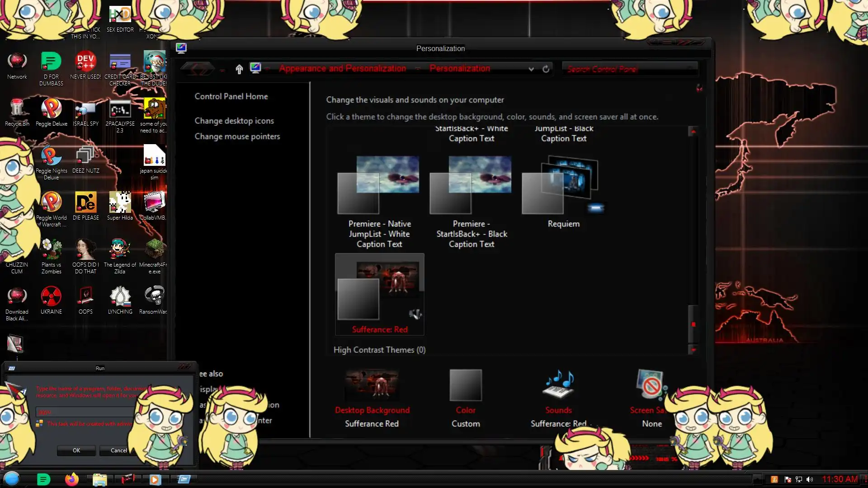The height and width of the screenshot is (488, 868).
Task: Open Change desktop icons link
Action: 234,121
